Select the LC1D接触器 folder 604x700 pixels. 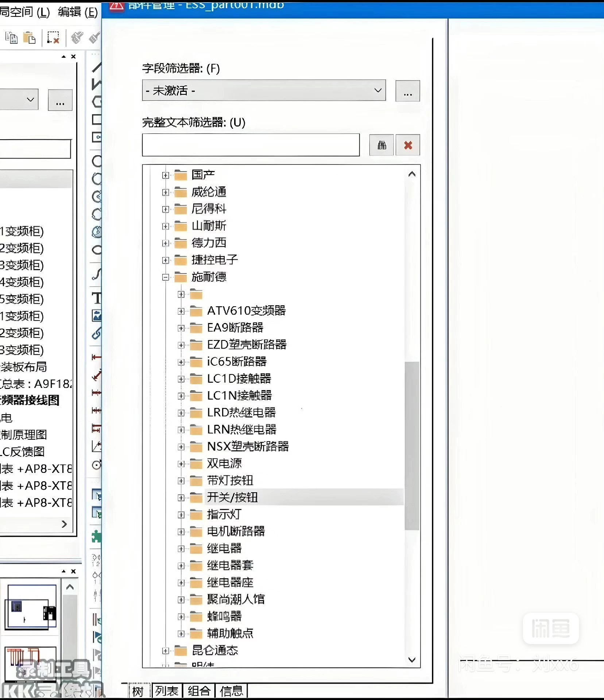click(x=239, y=379)
